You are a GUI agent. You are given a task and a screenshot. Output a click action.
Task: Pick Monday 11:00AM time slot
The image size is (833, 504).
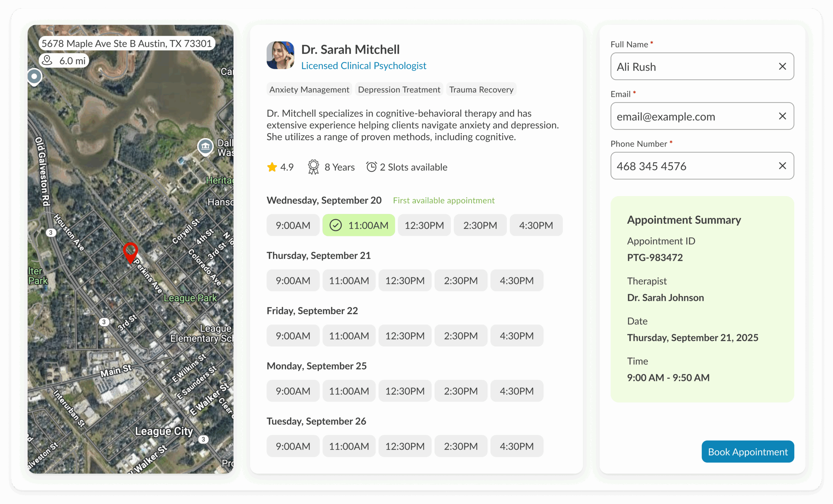click(x=349, y=391)
